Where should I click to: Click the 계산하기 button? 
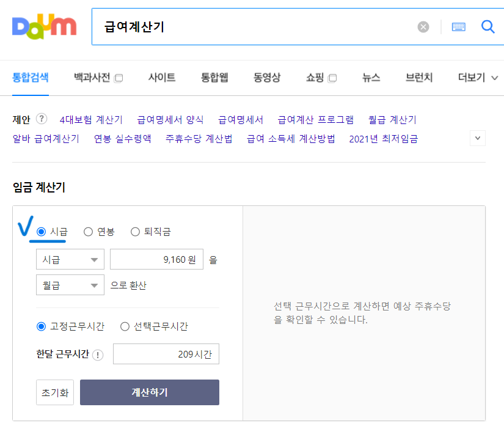(x=150, y=392)
